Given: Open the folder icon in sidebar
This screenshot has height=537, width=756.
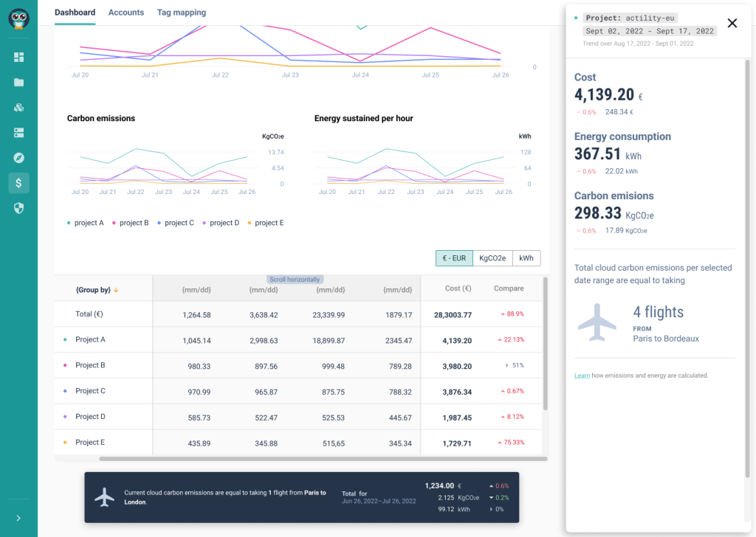Looking at the screenshot, I should 18,83.
